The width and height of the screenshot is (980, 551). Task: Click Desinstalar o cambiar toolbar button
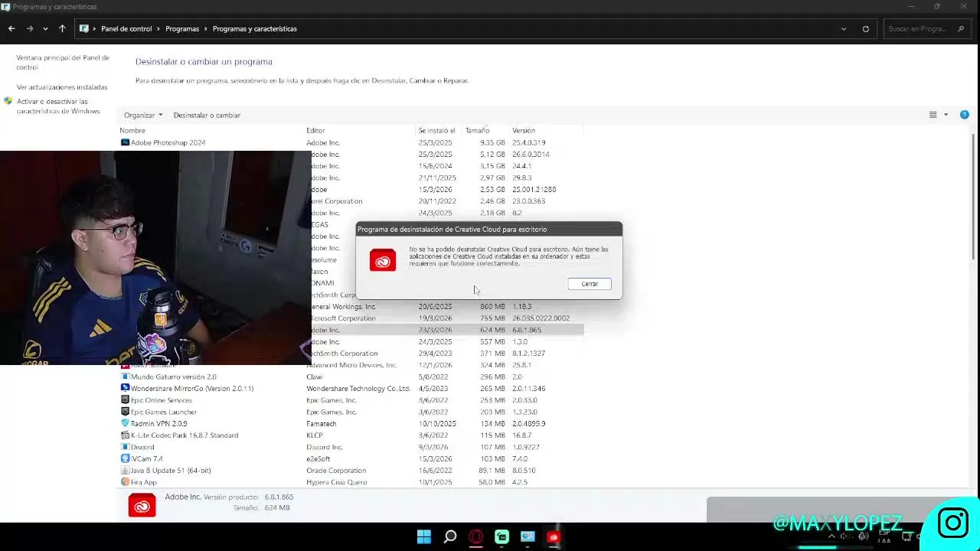point(207,115)
